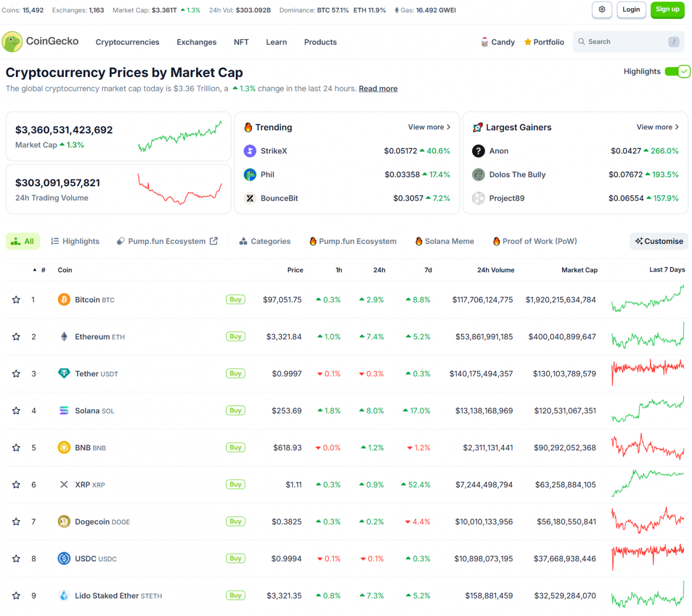Open the Learn nav menu
This screenshot has width=692, height=616.
pyautogui.click(x=276, y=42)
